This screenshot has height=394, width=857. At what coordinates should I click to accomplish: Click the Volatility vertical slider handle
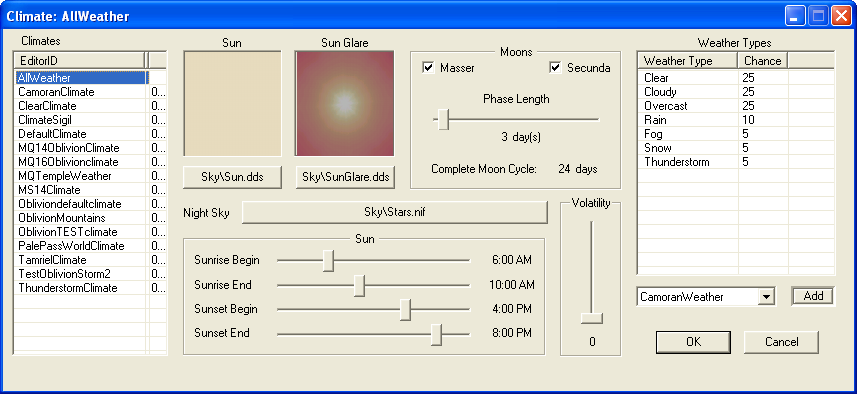point(591,318)
